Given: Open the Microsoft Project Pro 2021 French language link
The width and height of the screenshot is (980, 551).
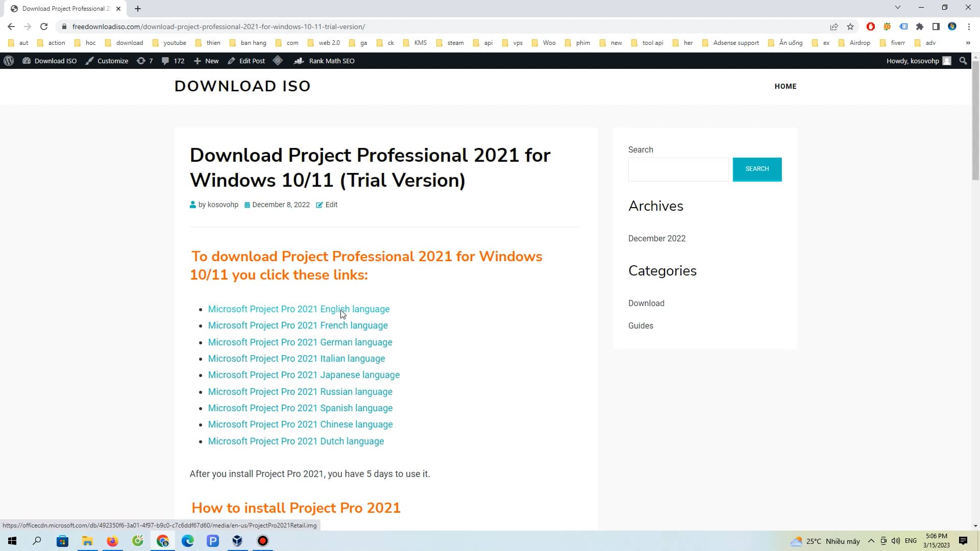Looking at the screenshot, I should pos(298,325).
